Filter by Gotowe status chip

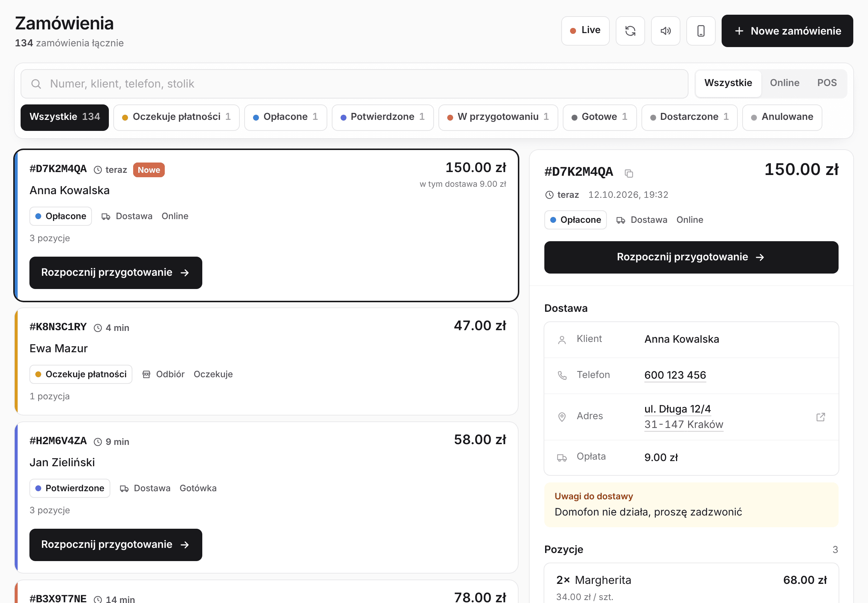[599, 118]
